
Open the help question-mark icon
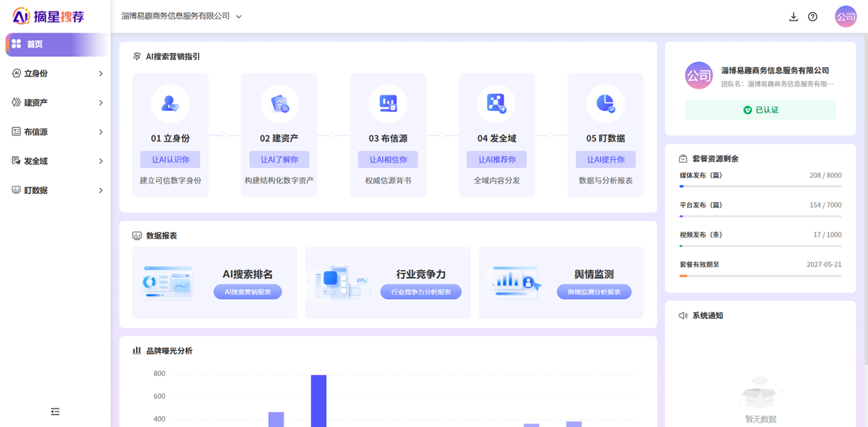[812, 16]
